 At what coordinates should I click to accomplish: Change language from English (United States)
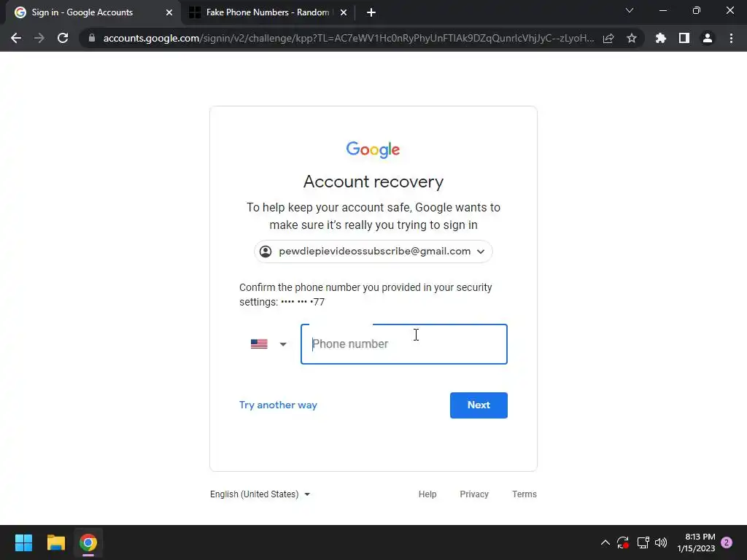(260, 494)
